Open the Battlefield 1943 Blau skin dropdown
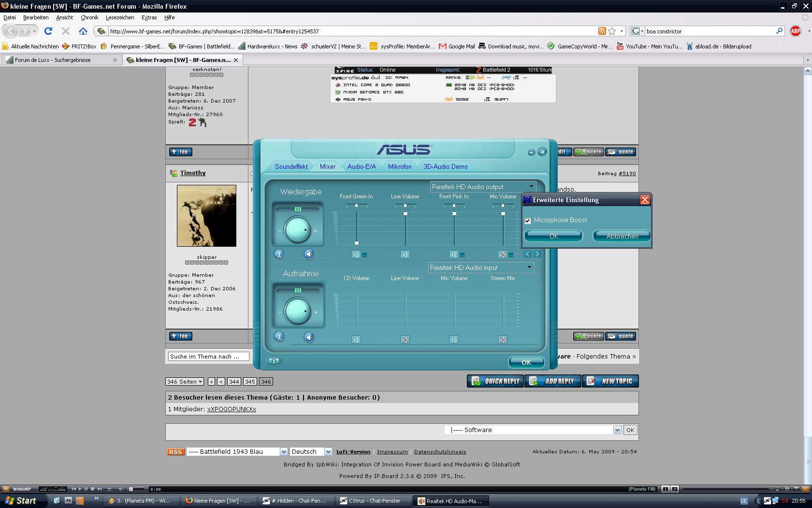This screenshot has height=508, width=812. [x=284, y=452]
